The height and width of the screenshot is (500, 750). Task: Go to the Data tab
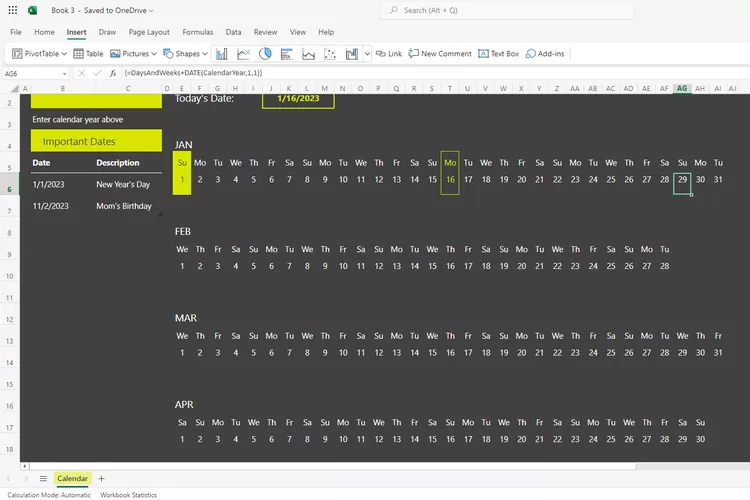tap(233, 32)
